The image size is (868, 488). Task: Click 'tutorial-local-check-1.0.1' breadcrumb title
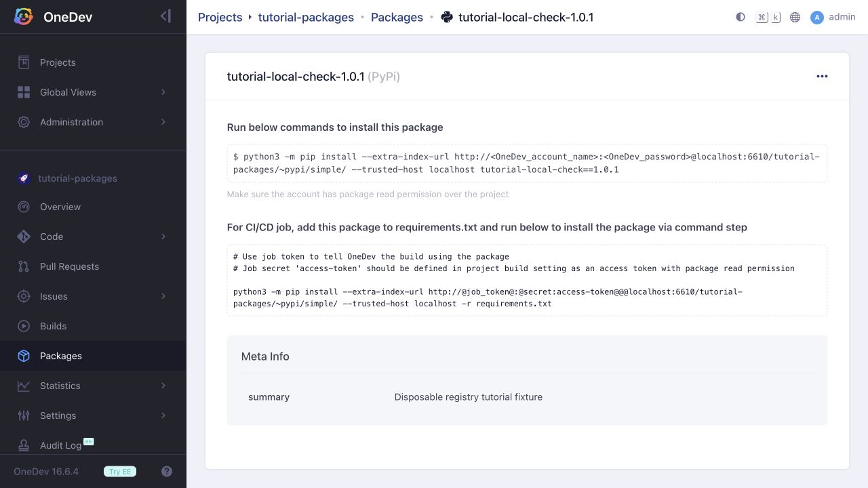526,17
